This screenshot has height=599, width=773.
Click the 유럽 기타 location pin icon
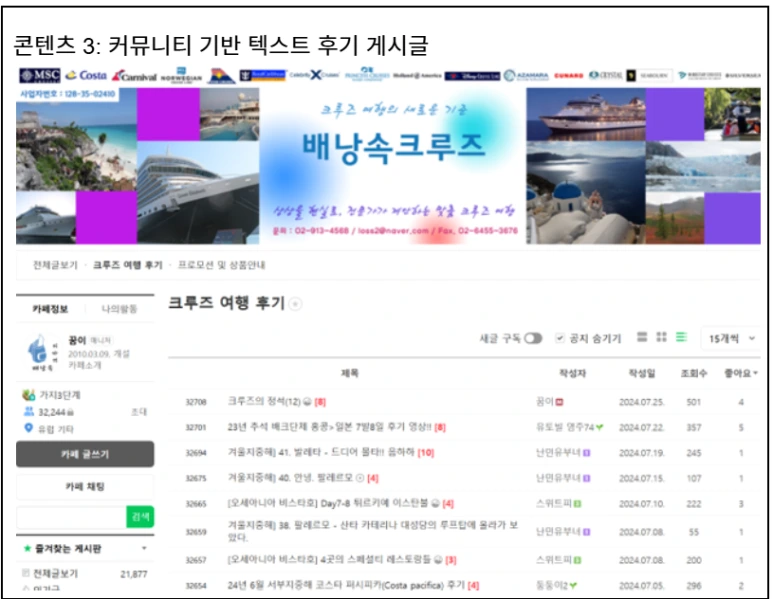coord(29,428)
